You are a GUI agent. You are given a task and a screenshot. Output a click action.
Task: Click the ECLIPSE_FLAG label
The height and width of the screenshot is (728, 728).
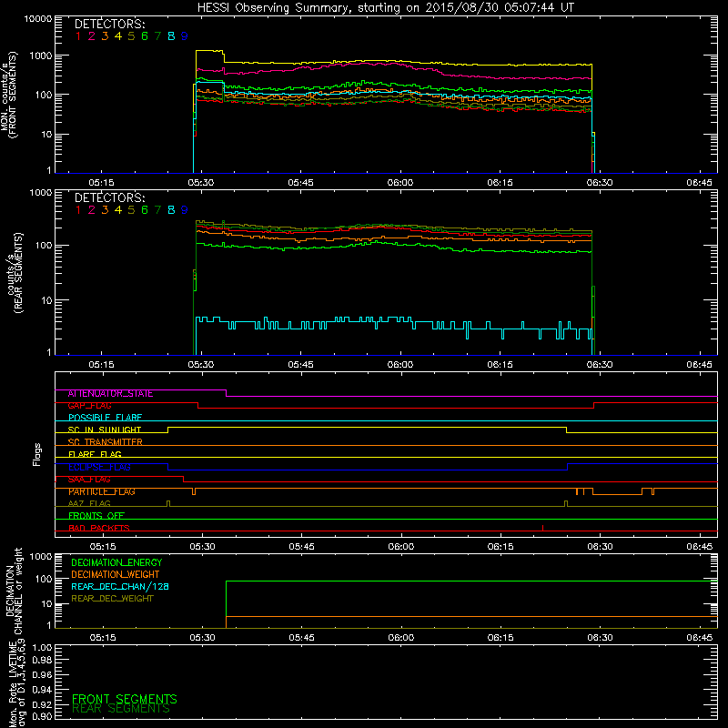point(99,467)
